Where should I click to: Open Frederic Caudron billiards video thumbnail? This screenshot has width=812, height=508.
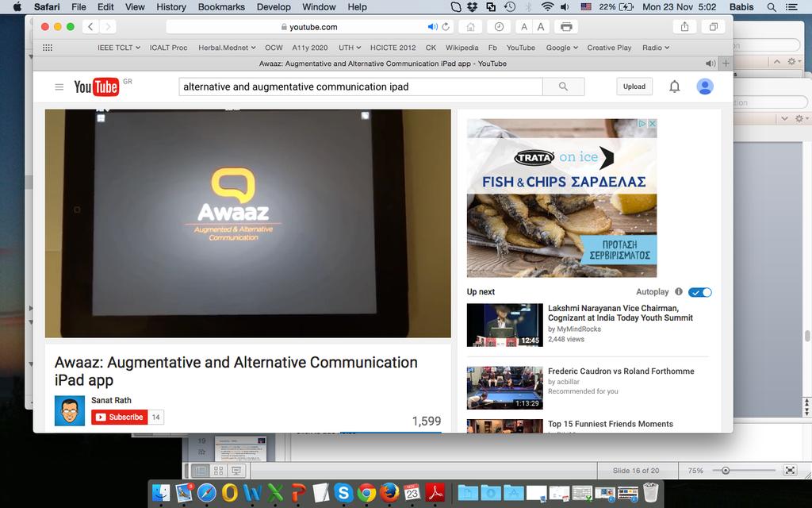click(x=505, y=387)
